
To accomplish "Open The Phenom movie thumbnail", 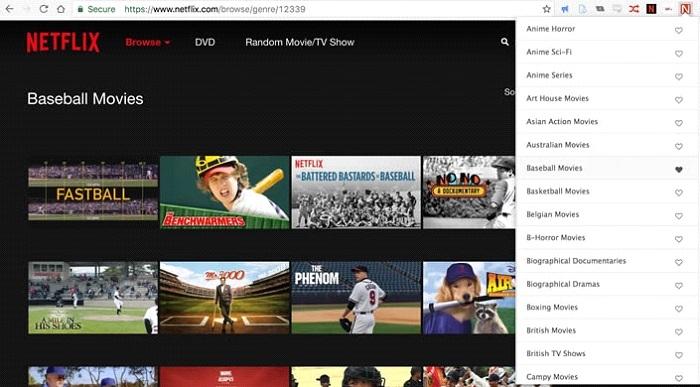I will click(356, 298).
